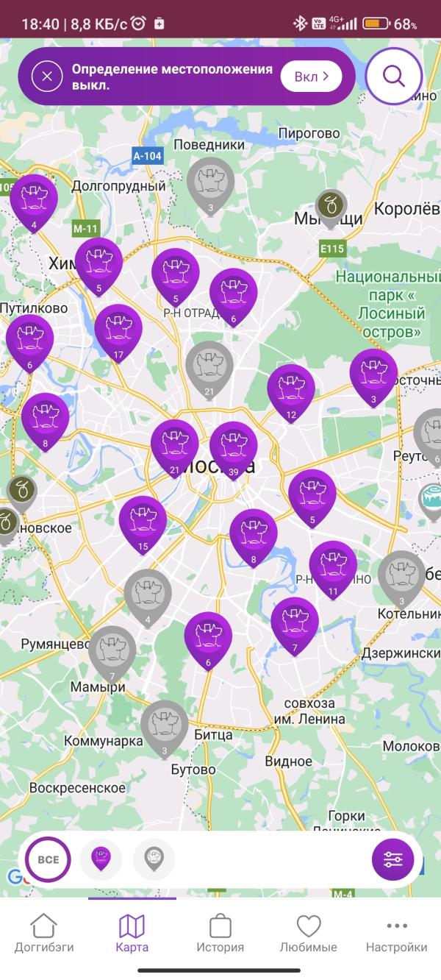Screen dimensions: 441x980
Task: Open the magnifier search button
Action: click(x=394, y=77)
